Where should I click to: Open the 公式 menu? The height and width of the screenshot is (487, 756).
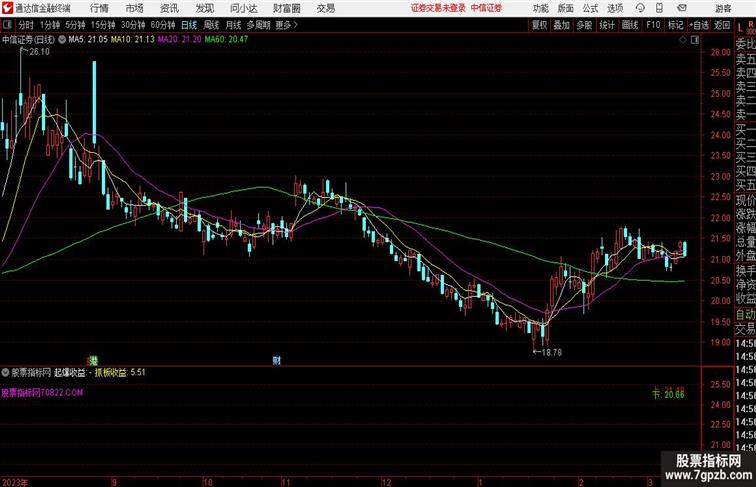[590, 8]
